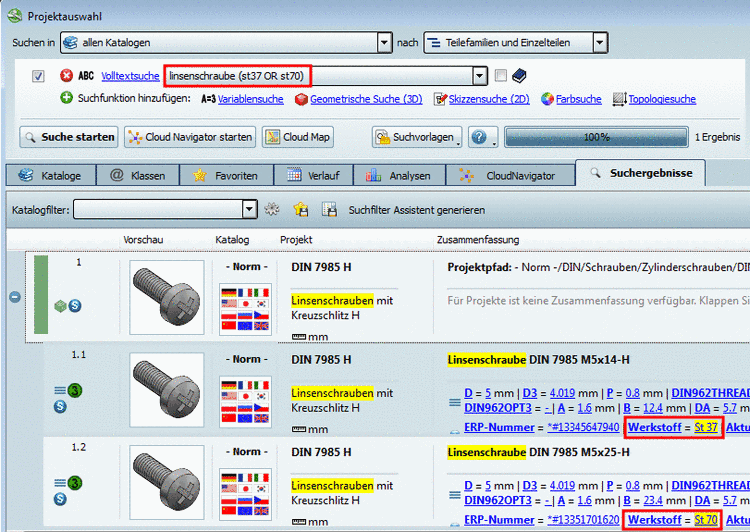Open the 'allen Katalogen' dropdown

click(x=385, y=43)
